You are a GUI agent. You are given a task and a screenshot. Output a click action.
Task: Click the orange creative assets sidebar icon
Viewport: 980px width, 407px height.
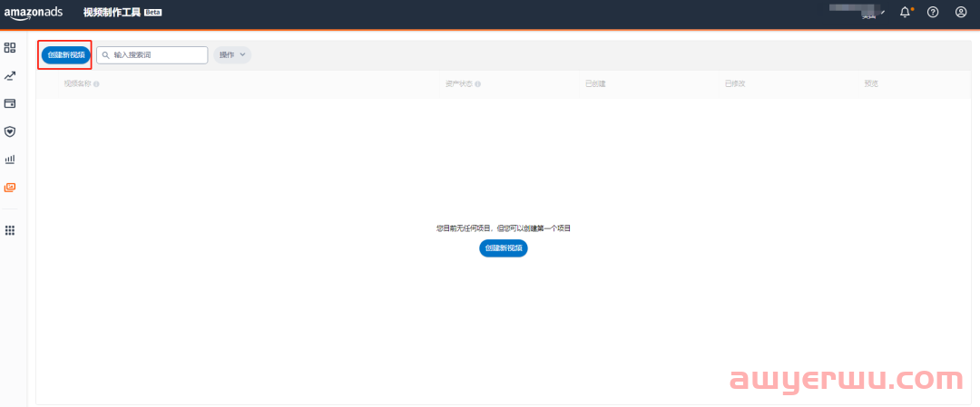[x=10, y=188]
